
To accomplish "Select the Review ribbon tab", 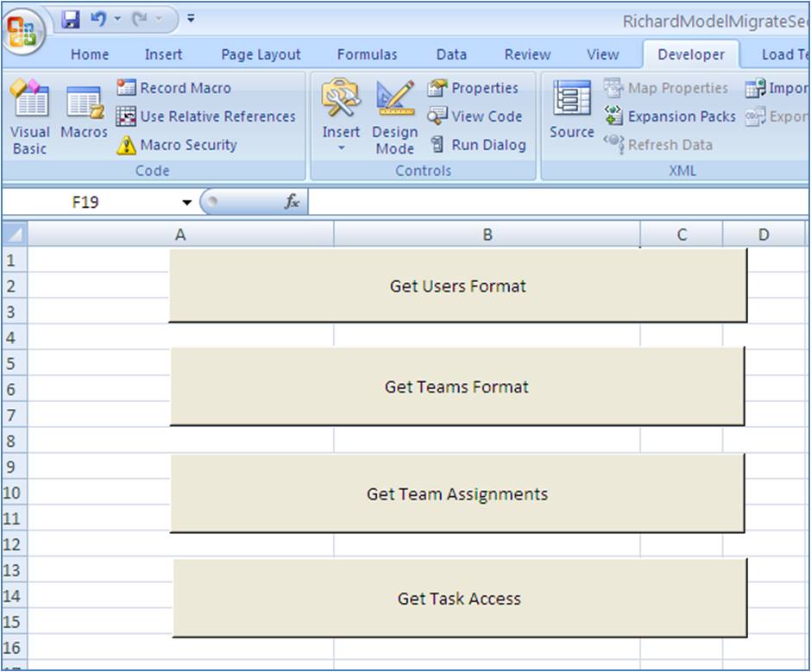I will (x=527, y=54).
